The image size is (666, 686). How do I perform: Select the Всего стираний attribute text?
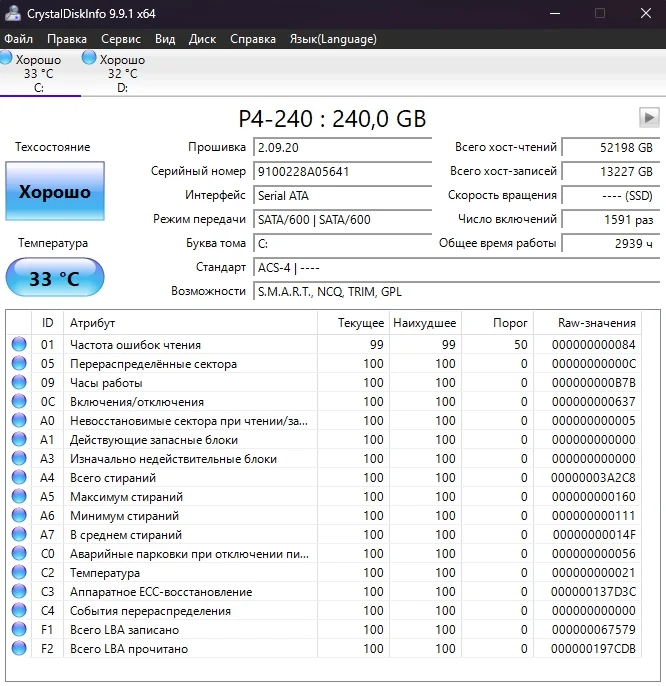(x=113, y=478)
